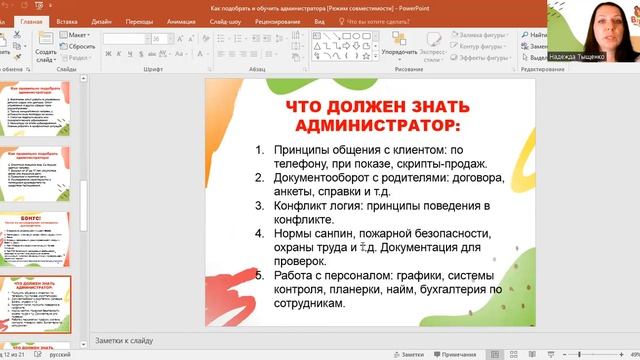This screenshot has height=360, width=640.
Task: Click the Сбросить reset button
Action: pyautogui.click(x=78, y=47)
